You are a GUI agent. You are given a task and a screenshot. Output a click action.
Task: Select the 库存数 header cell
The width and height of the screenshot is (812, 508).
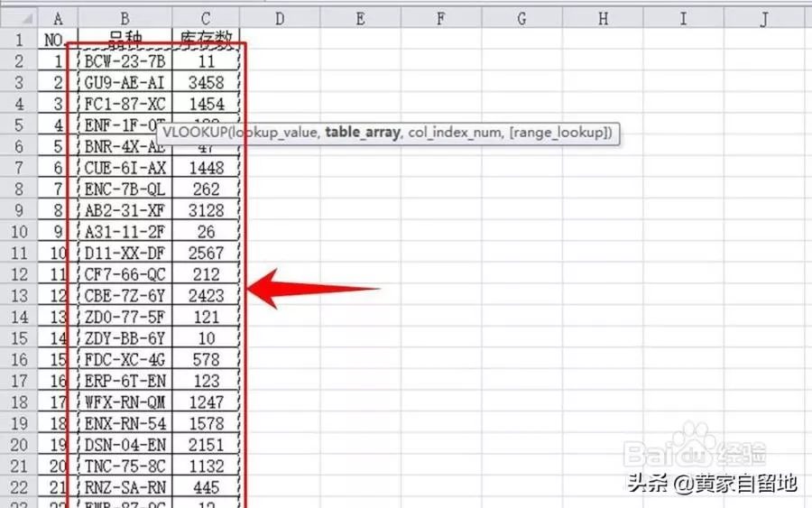coord(206,41)
